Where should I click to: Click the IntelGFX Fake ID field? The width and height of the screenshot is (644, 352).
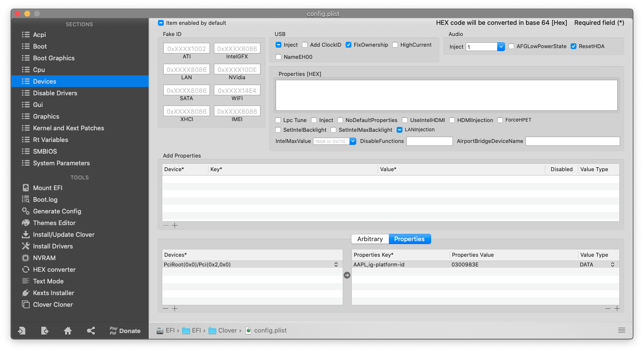point(237,49)
